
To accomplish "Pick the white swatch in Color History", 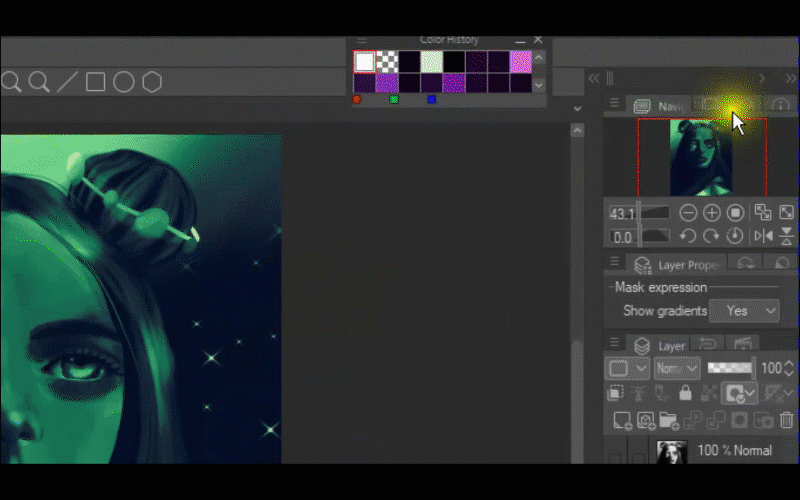I will tap(364, 62).
